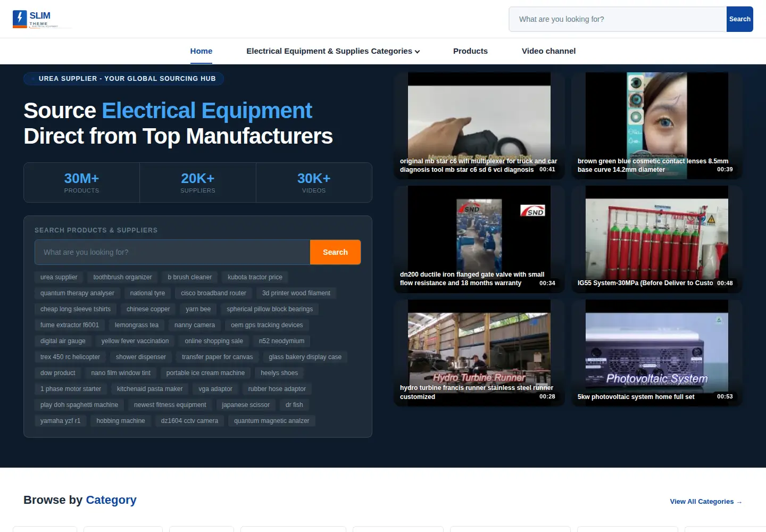
Task: Select the 'dr fish' tag
Action: [x=294, y=405]
